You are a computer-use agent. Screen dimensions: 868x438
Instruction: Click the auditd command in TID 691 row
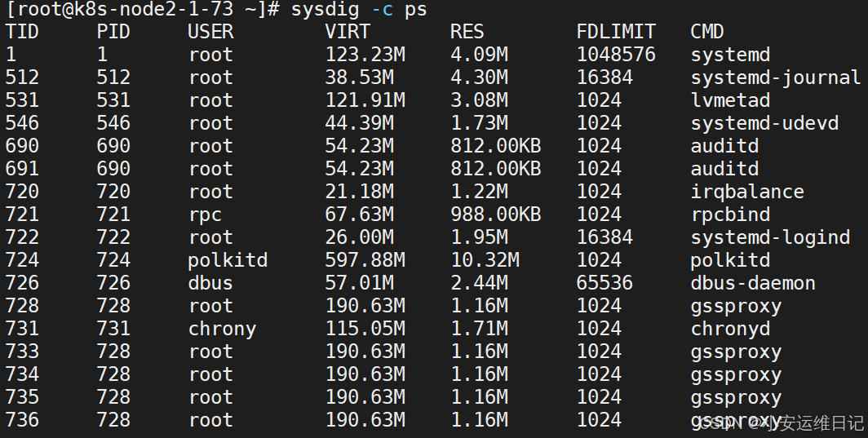[x=724, y=169]
